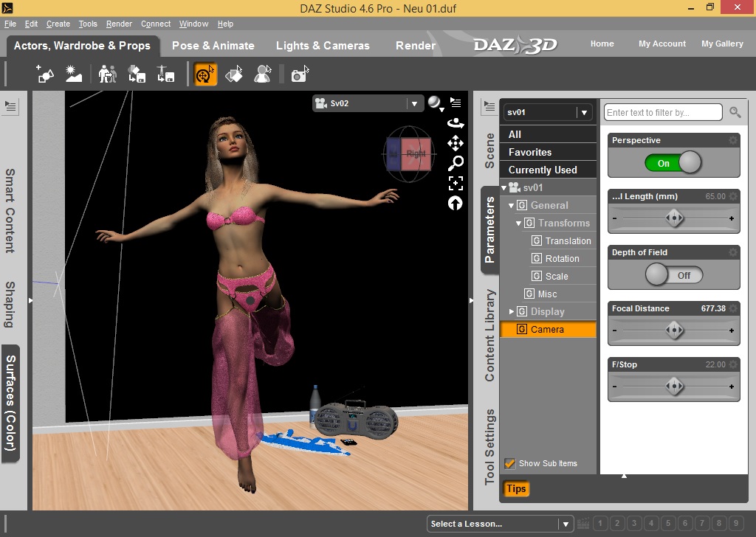The height and width of the screenshot is (537, 756).
Task: Click the Tips button
Action: pyautogui.click(x=516, y=488)
